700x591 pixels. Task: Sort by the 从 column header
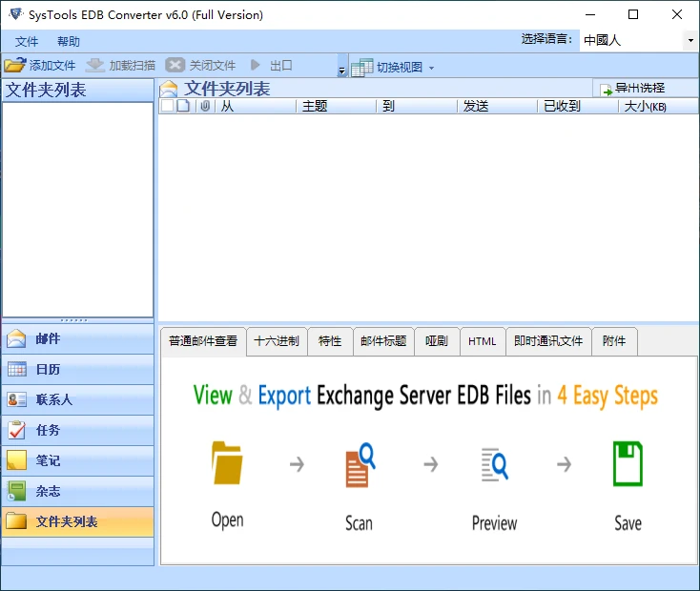click(256, 106)
